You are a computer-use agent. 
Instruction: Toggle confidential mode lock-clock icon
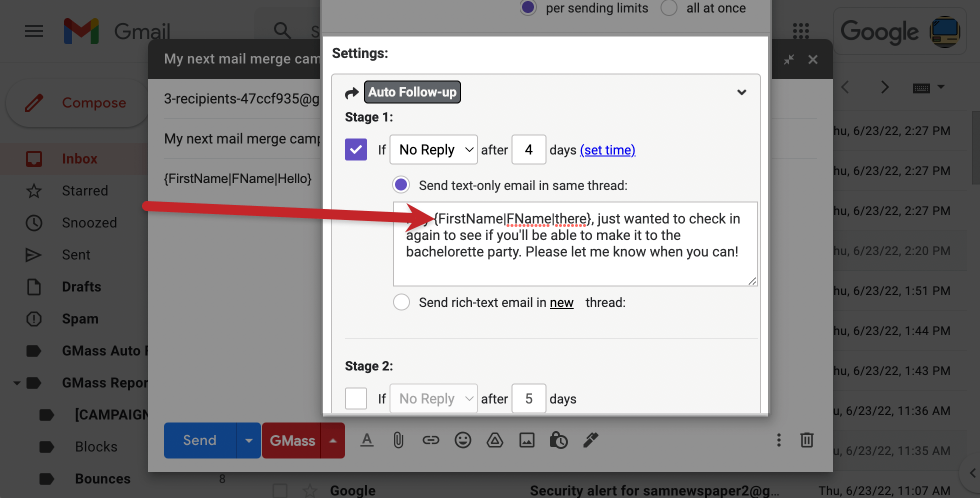[558, 440]
